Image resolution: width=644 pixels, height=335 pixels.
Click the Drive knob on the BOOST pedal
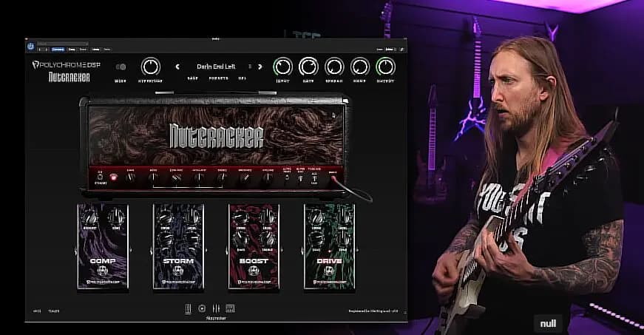coord(241,217)
